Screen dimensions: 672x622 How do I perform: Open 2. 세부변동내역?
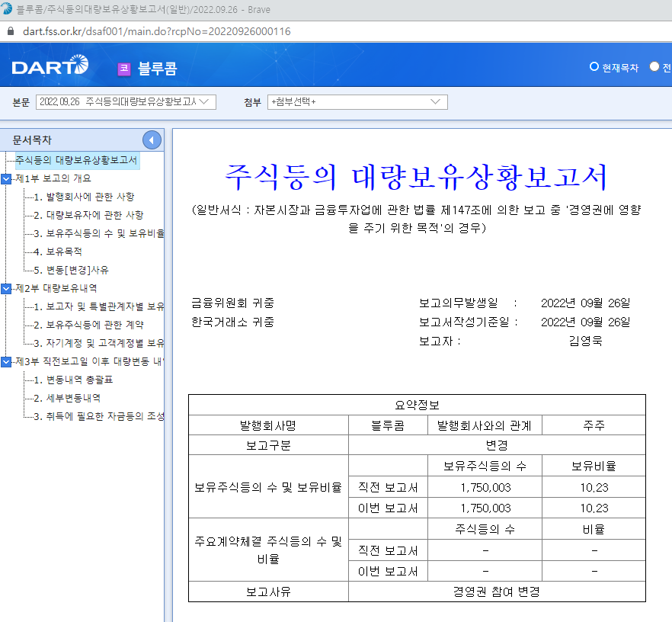(x=67, y=398)
